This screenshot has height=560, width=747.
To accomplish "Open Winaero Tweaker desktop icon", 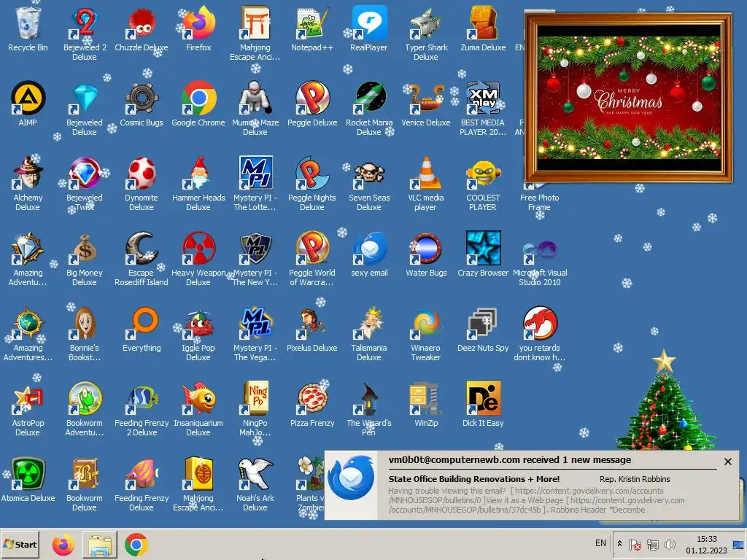I will [x=426, y=334].
